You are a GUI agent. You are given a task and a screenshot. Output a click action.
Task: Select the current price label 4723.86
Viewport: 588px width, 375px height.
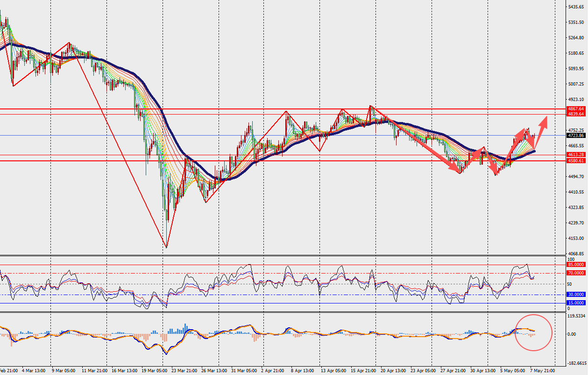(576, 136)
